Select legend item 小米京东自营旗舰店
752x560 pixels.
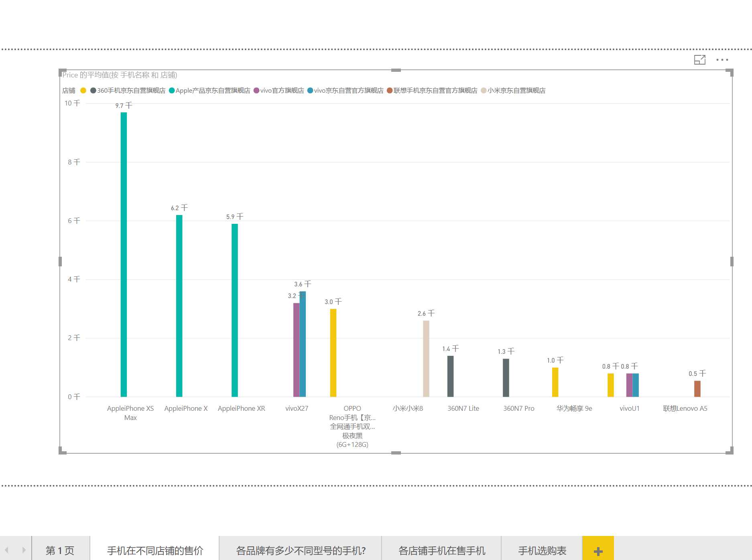(513, 90)
